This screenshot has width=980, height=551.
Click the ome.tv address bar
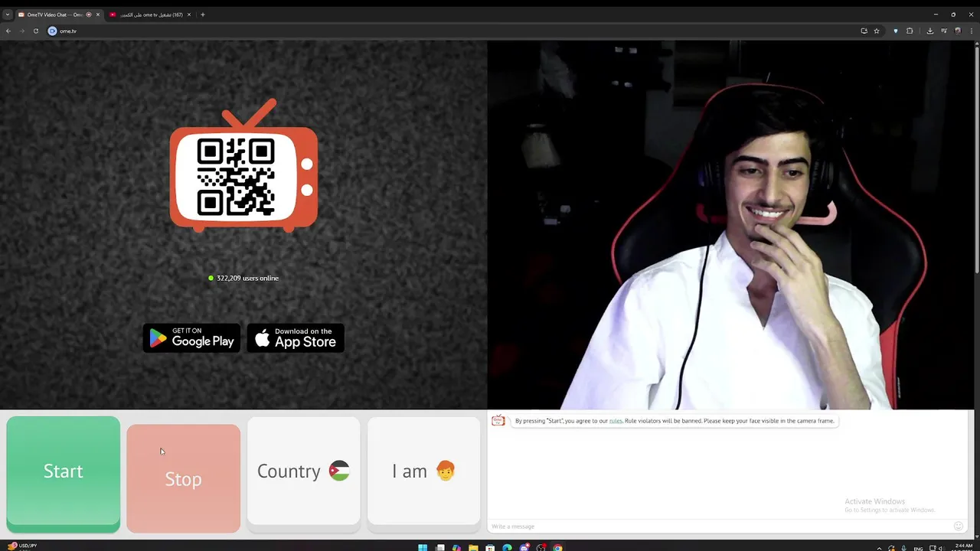(459, 31)
